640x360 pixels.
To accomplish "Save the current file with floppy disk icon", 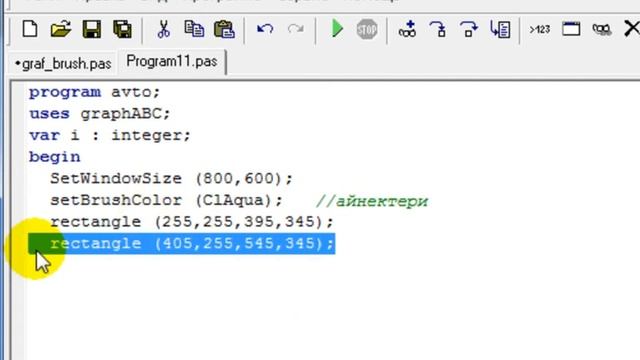I will [91, 29].
